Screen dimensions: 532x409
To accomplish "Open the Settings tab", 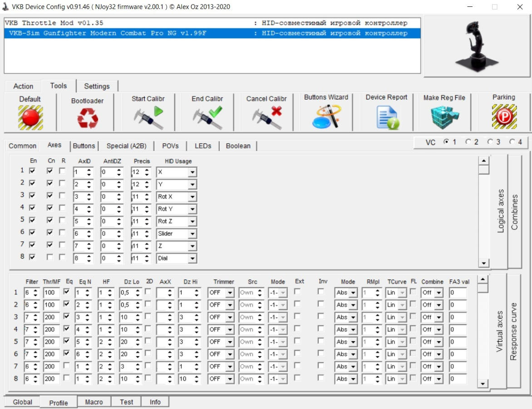I will point(97,86).
